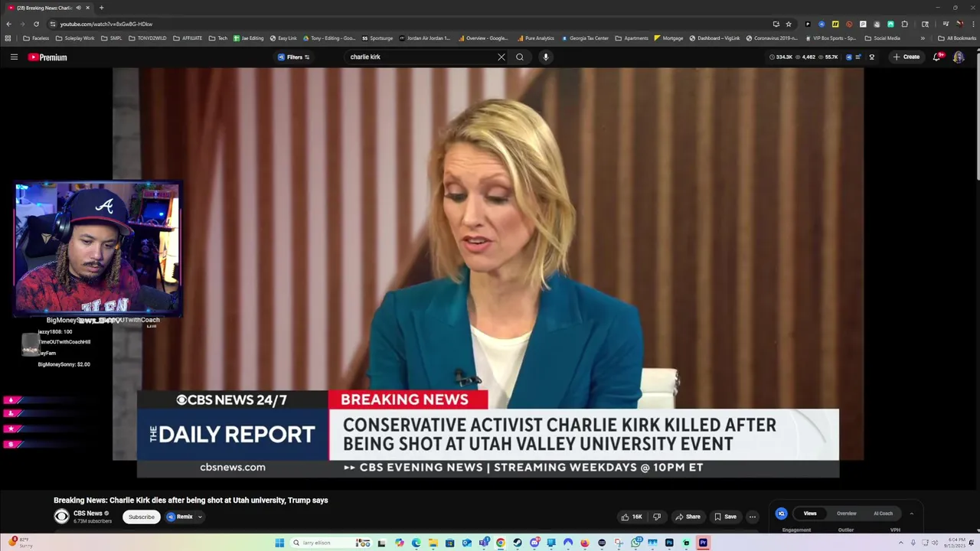This screenshot has width=980, height=551.
Task: Open the AFFILIATE bookmarks folder
Action: (188, 38)
